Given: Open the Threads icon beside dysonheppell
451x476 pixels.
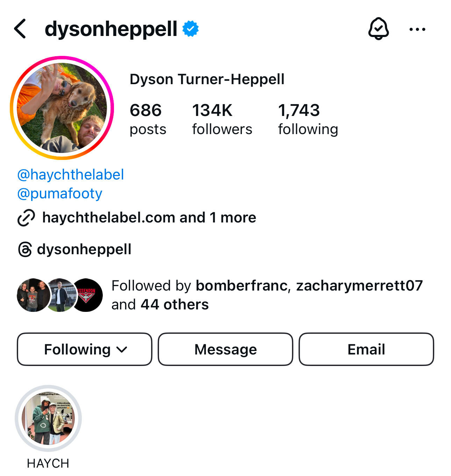Looking at the screenshot, I should (x=25, y=249).
